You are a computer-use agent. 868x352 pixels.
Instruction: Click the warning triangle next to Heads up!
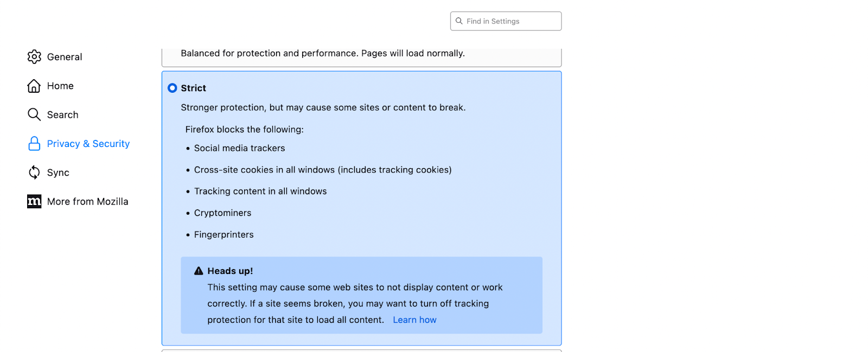pos(199,271)
